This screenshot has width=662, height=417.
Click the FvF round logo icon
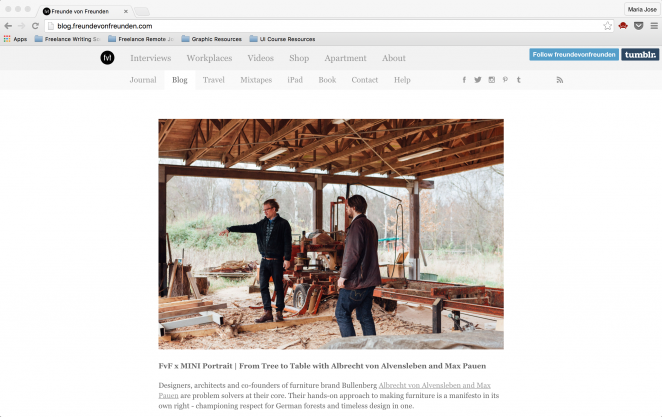point(107,58)
